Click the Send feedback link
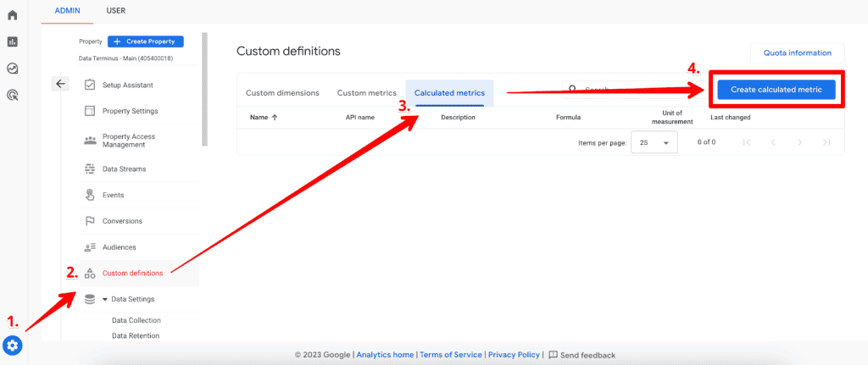 tap(587, 355)
